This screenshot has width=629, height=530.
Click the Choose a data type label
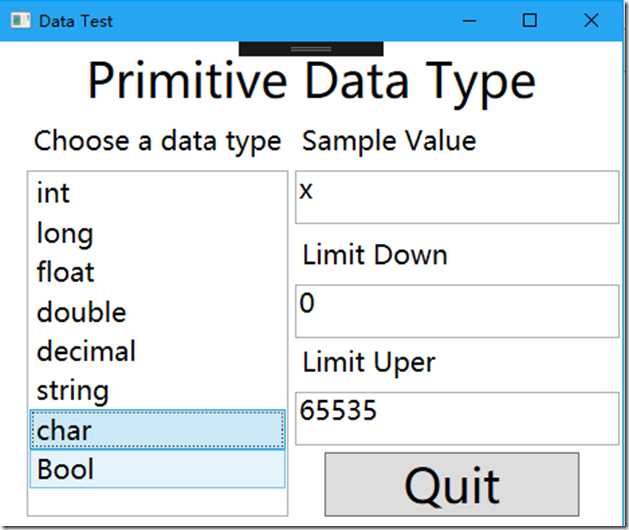pyautogui.click(x=157, y=142)
